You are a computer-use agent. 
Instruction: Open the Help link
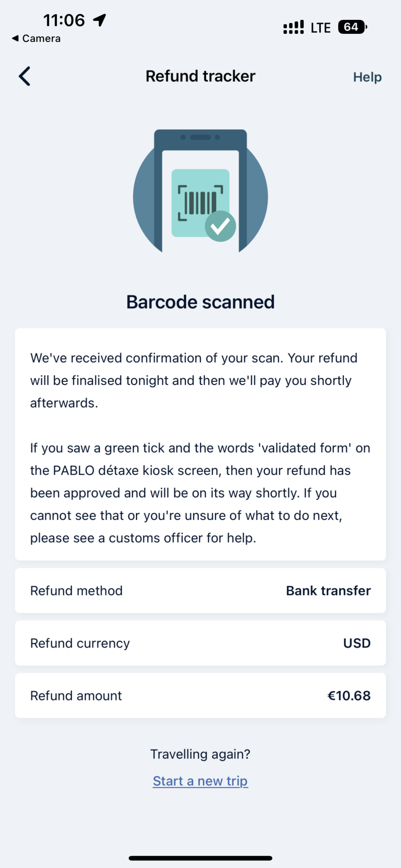[x=367, y=77]
